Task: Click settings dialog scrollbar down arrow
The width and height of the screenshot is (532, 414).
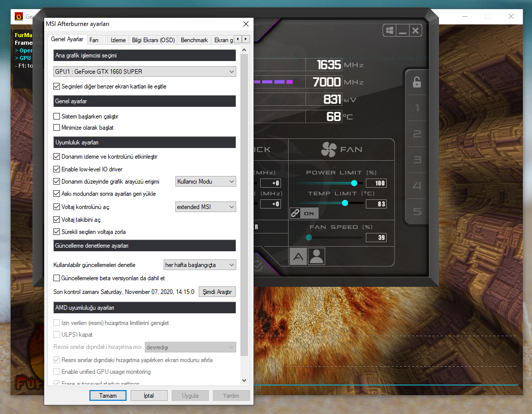Action: 244,380
